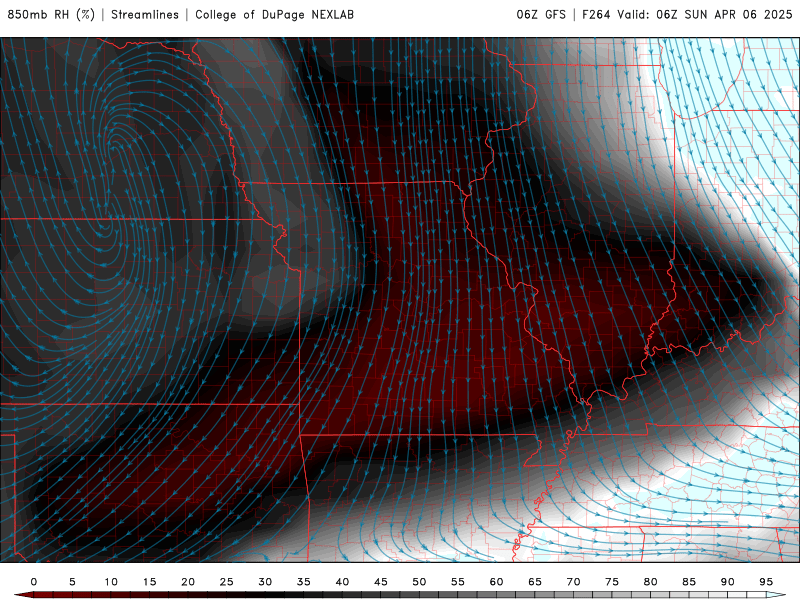800x600 pixels.
Task: Click the "0" label on the color scale
Action: (x=34, y=582)
